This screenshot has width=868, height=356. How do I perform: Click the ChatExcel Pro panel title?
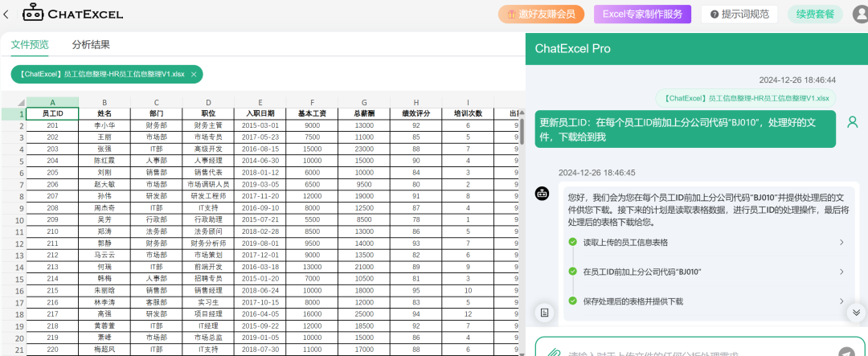pos(572,49)
